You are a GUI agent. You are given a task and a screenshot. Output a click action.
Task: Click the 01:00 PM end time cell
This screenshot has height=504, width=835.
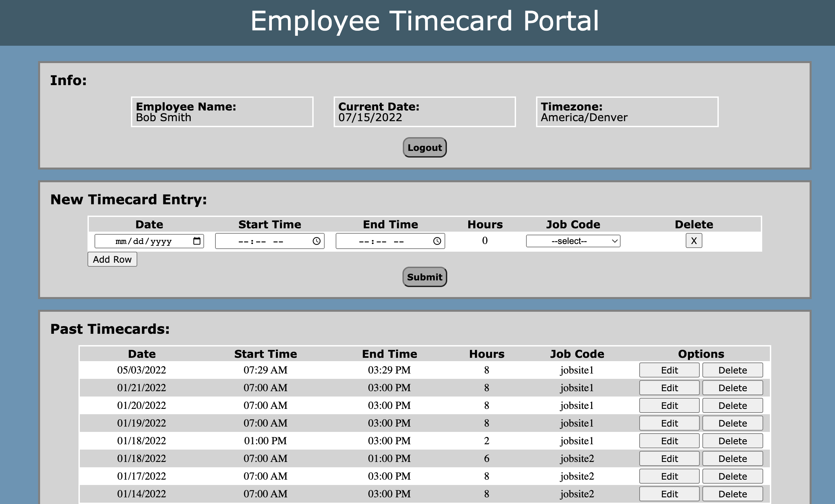(x=389, y=458)
